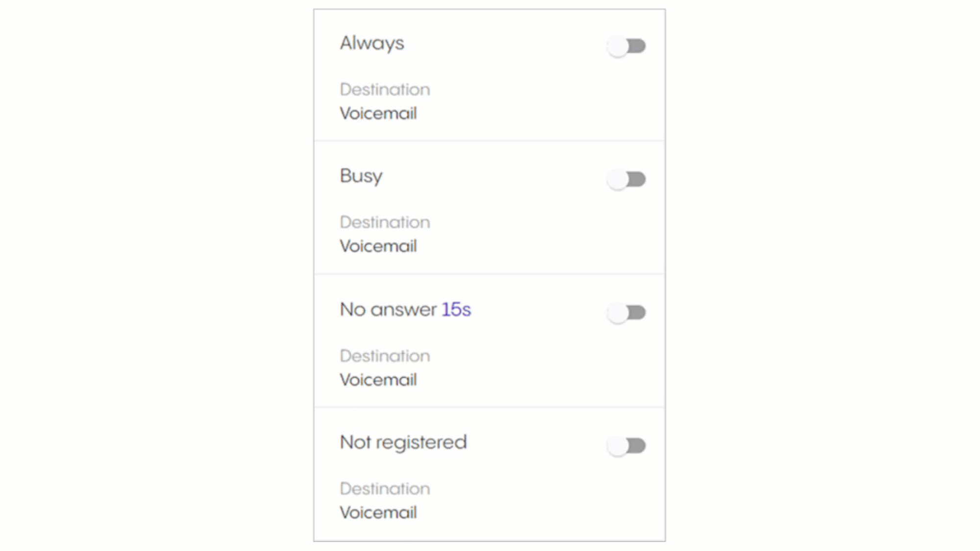Open Voicemail destination under No answer
The image size is (980, 551).
378,380
